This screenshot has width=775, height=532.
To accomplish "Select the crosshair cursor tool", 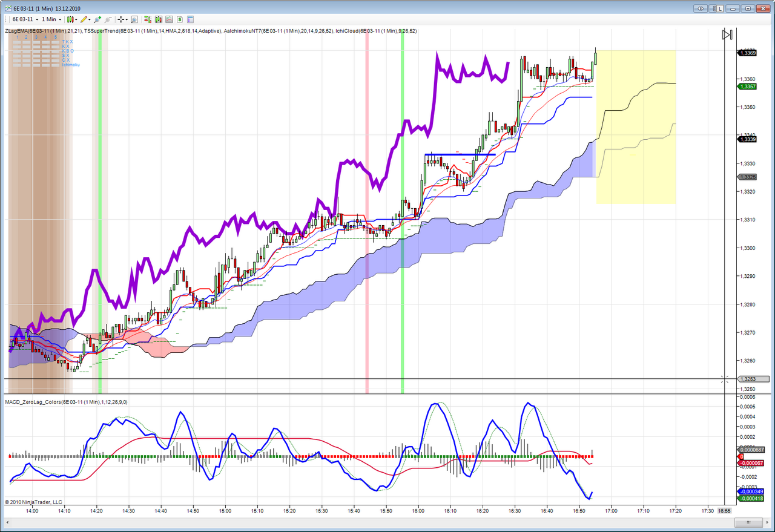I will 121,19.
